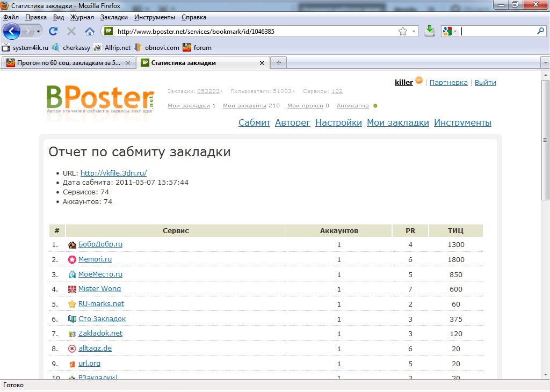
Task: Click the МоёМесто.ru service icon
Action: (x=72, y=274)
